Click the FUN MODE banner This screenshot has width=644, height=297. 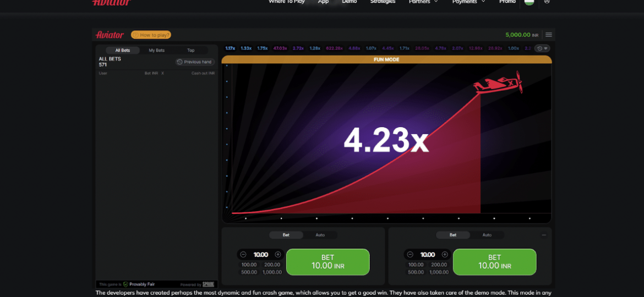tap(386, 59)
